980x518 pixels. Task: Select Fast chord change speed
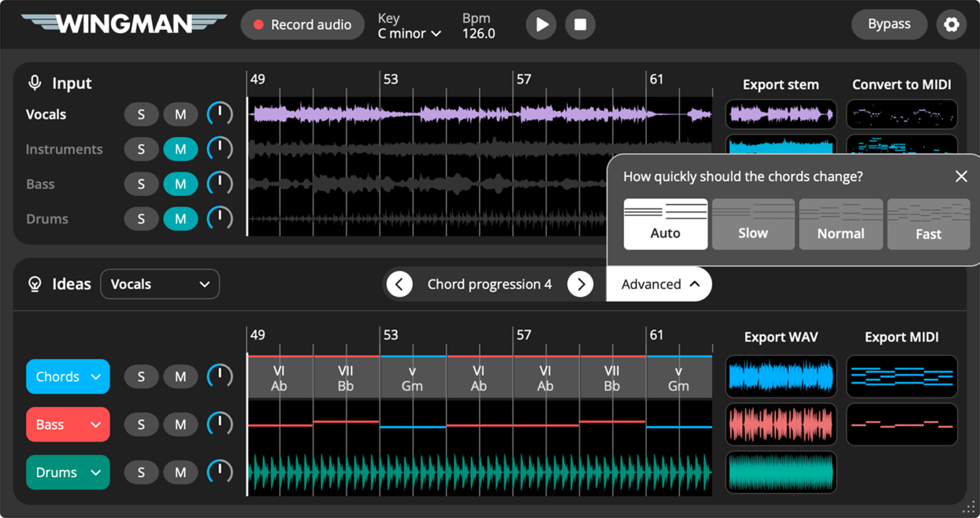928,224
